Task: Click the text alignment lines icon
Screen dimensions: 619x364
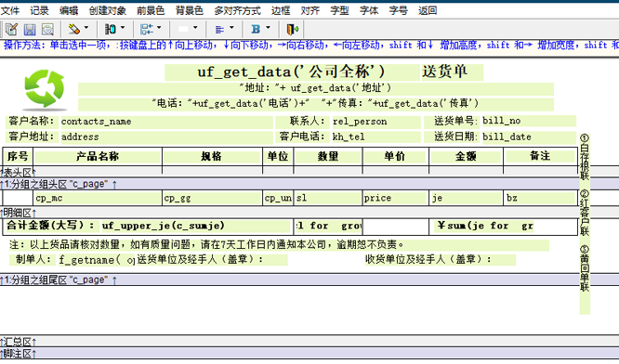Action: pos(219,29)
